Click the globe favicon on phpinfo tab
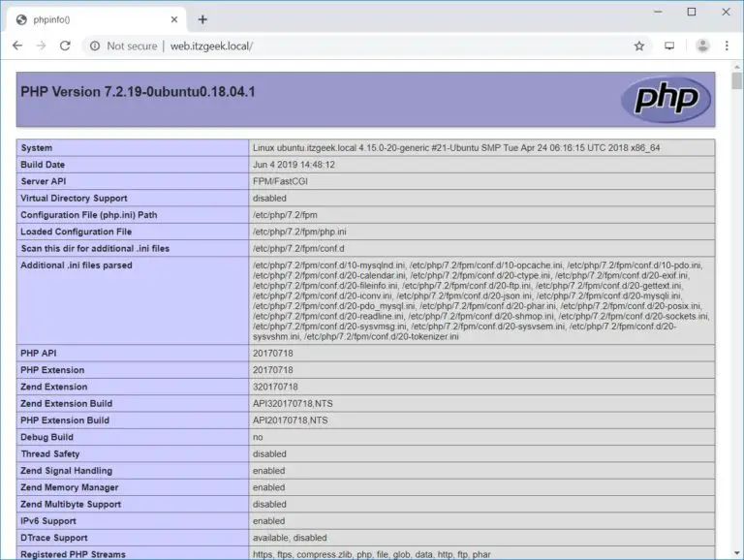The image size is (744, 560). tap(22, 19)
